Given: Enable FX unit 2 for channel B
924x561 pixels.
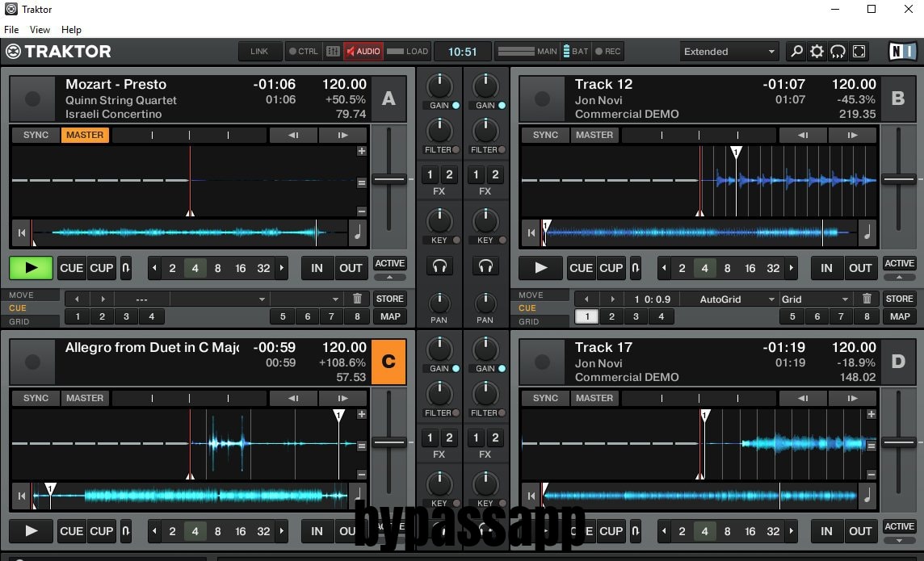Looking at the screenshot, I should pos(495,174).
